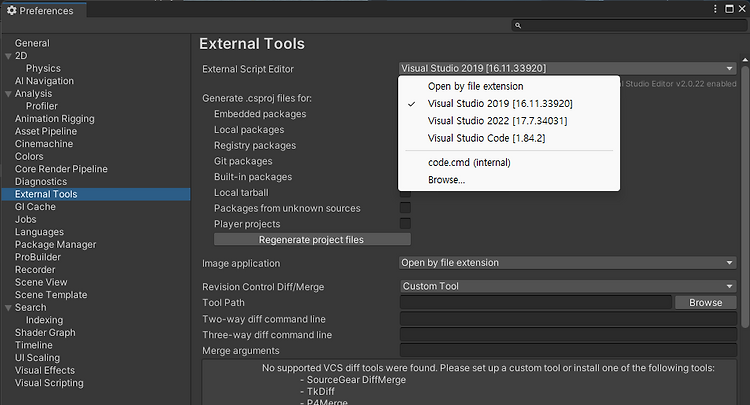Click the Tool Path input field
This screenshot has width=750, height=405.
click(x=536, y=302)
